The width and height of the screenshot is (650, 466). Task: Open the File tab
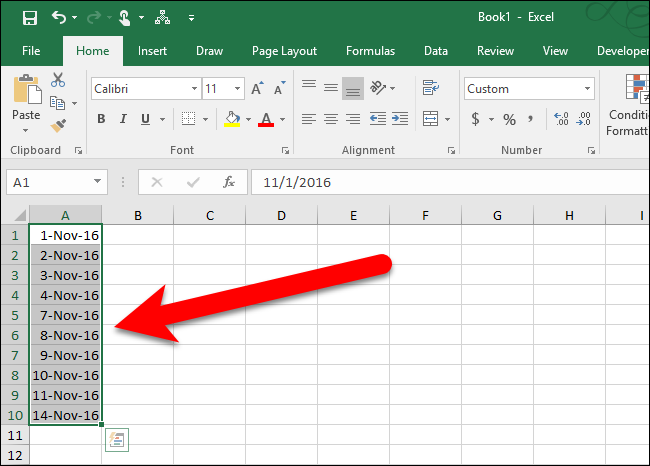click(31, 51)
